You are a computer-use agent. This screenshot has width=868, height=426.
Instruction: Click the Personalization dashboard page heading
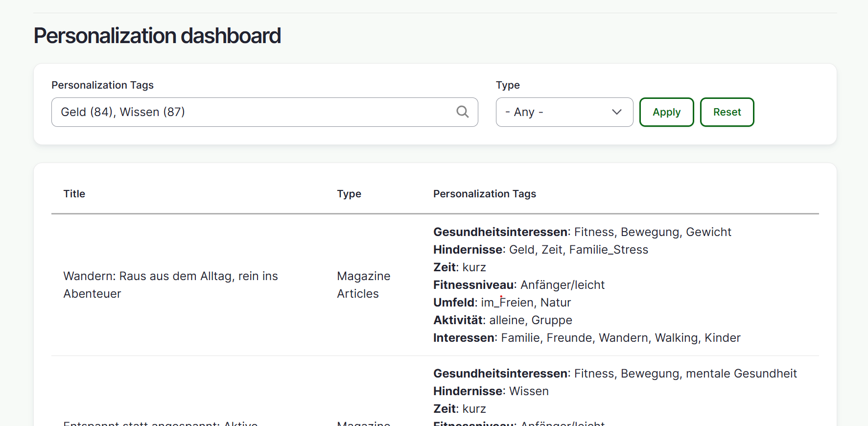157,36
